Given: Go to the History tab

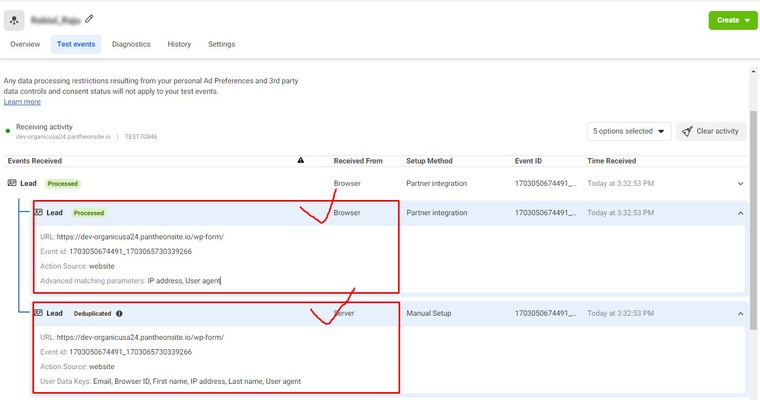Looking at the screenshot, I should pyautogui.click(x=179, y=44).
